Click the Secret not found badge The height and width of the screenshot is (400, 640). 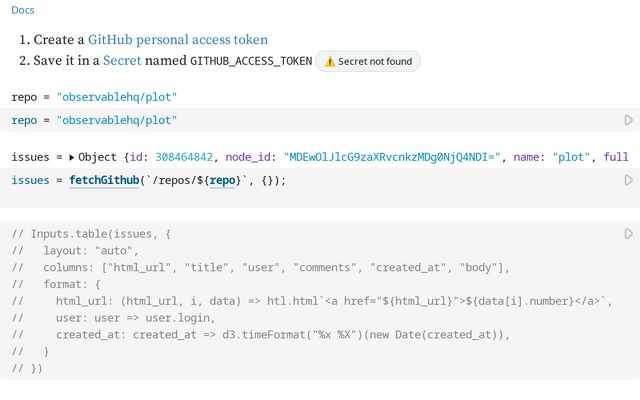coord(368,62)
